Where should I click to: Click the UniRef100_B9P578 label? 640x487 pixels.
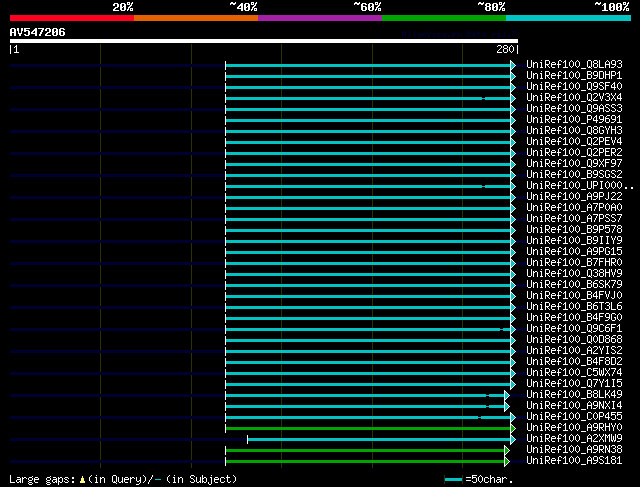(x=574, y=230)
